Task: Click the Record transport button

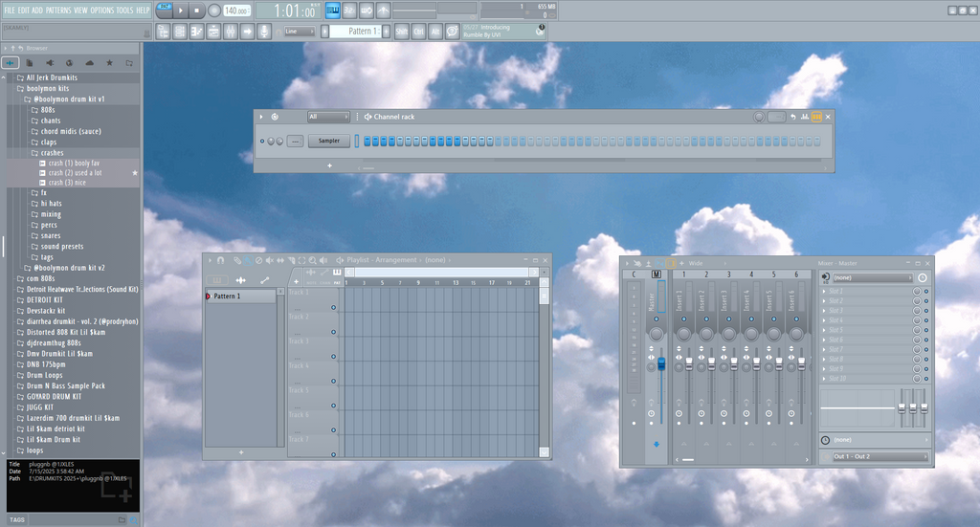Action: (x=213, y=11)
